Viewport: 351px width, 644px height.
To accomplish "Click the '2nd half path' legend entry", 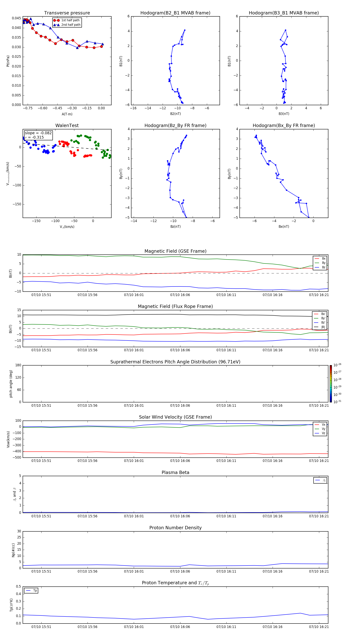I will pos(67,25).
